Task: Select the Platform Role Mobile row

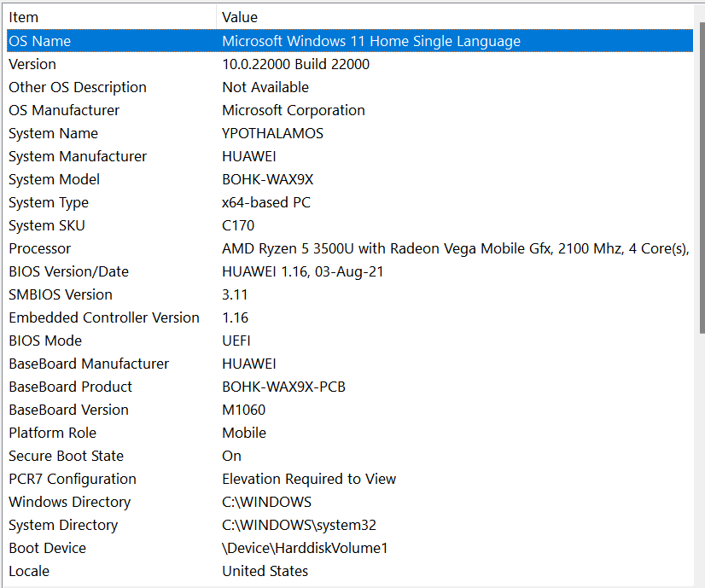Action: point(350,433)
